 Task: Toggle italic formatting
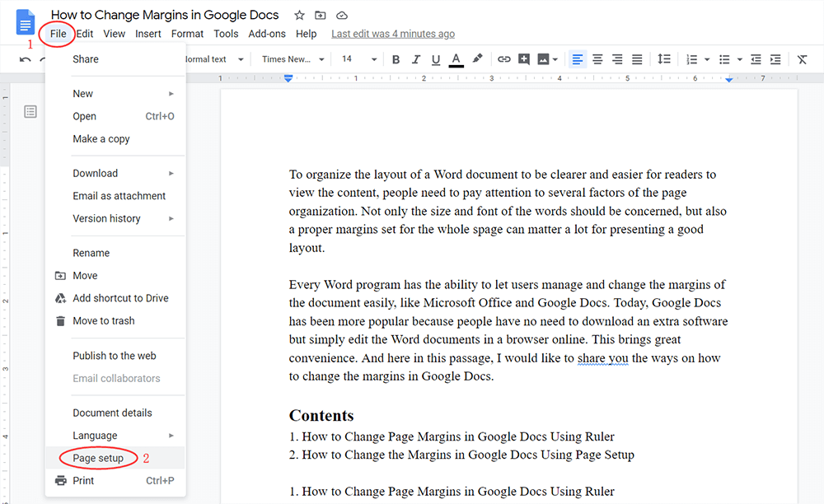pyautogui.click(x=415, y=59)
